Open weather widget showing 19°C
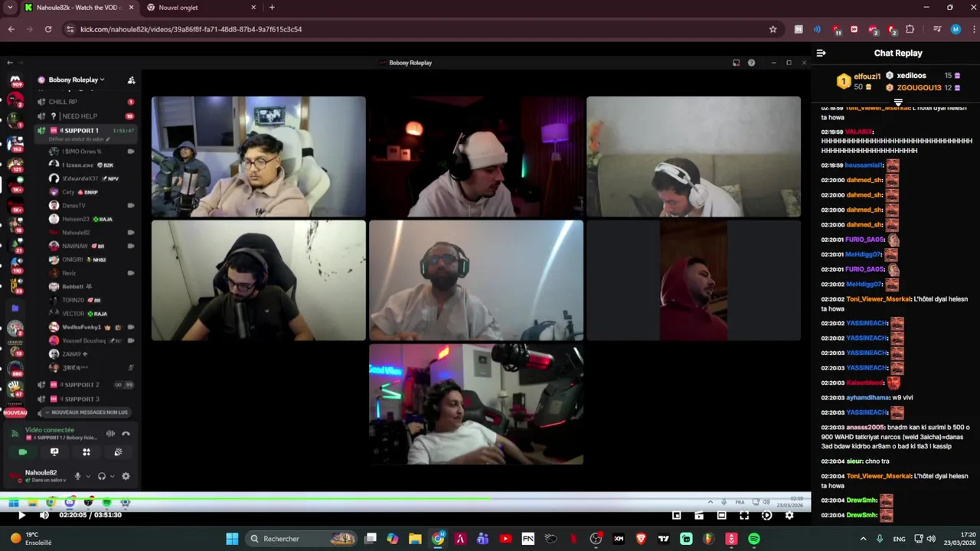Image resolution: width=980 pixels, height=551 pixels. [31, 539]
